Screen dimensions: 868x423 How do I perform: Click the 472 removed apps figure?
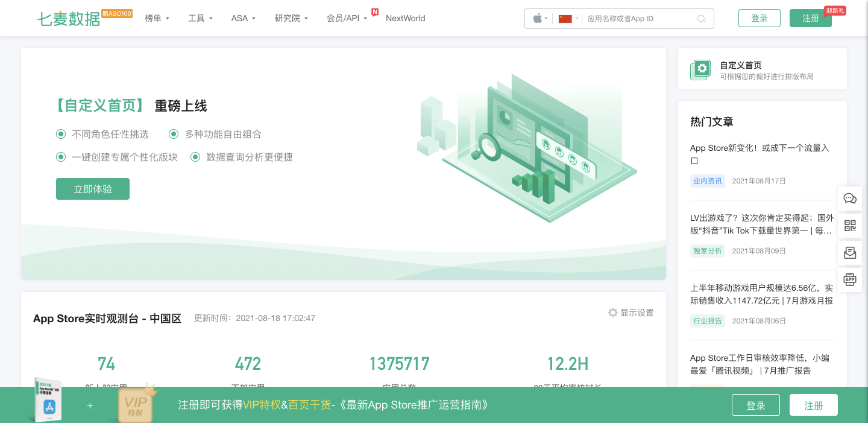[248, 364]
